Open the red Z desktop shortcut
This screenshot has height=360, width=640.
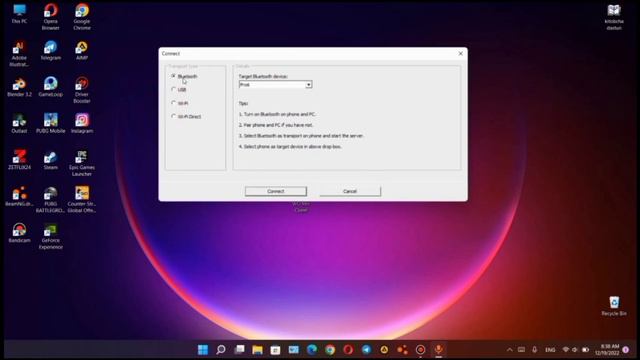pos(19,160)
